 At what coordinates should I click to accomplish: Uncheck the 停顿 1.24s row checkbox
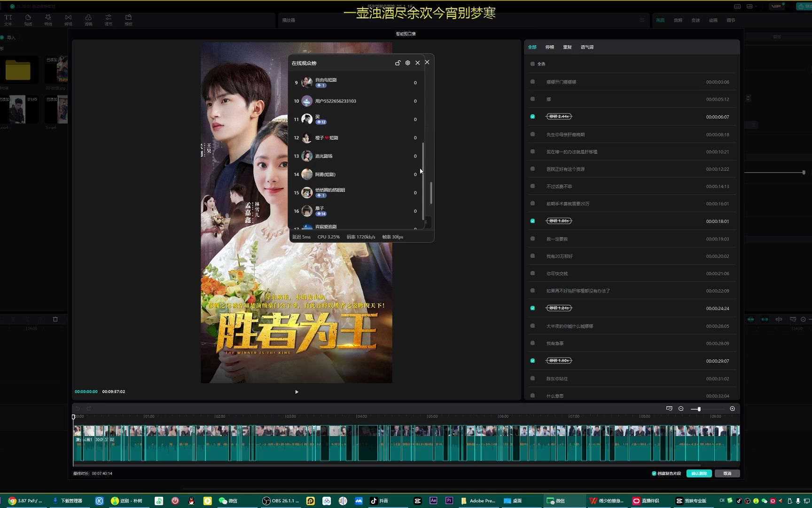point(532,308)
